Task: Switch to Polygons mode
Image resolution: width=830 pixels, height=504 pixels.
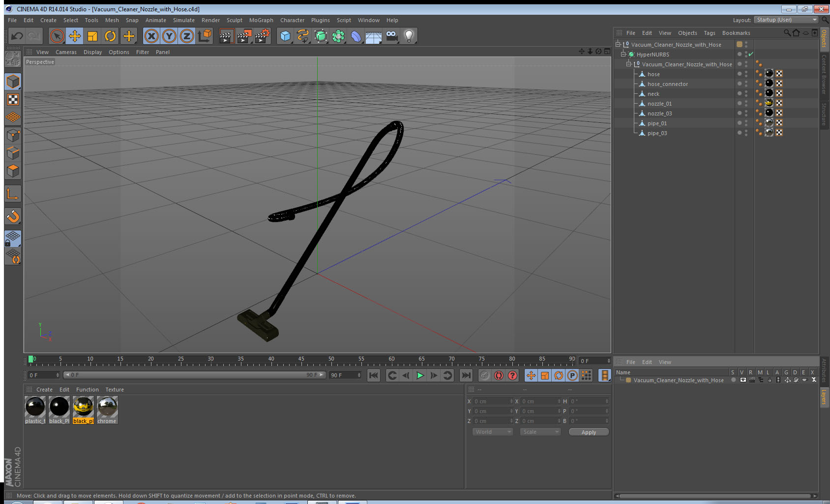Action: (x=13, y=171)
